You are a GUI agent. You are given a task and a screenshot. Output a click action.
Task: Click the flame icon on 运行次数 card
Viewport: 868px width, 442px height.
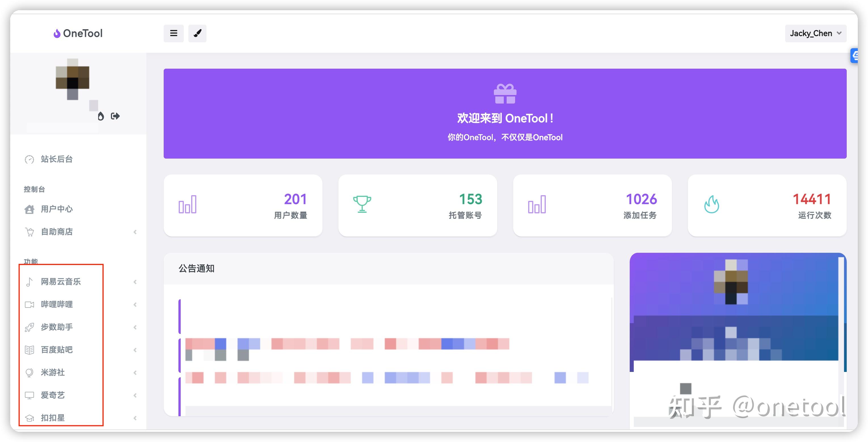(x=711, y=204)
